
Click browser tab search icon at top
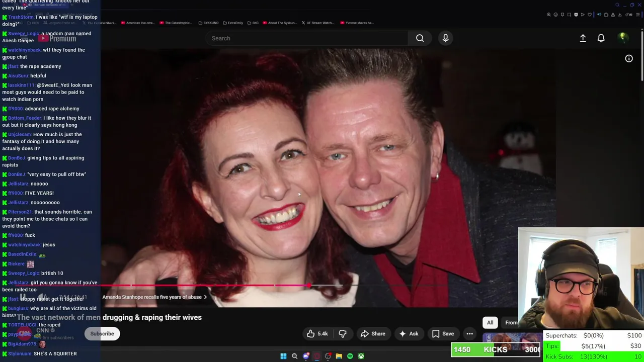(617, 5)
